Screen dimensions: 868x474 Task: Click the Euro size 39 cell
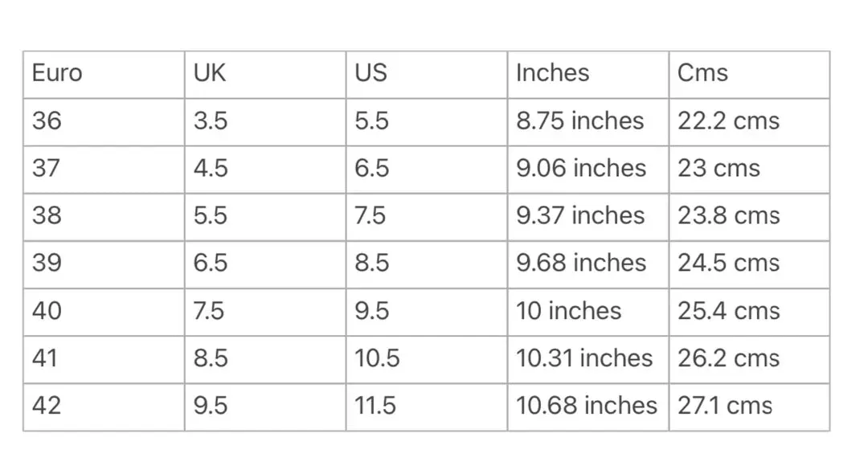click(104, 264)
